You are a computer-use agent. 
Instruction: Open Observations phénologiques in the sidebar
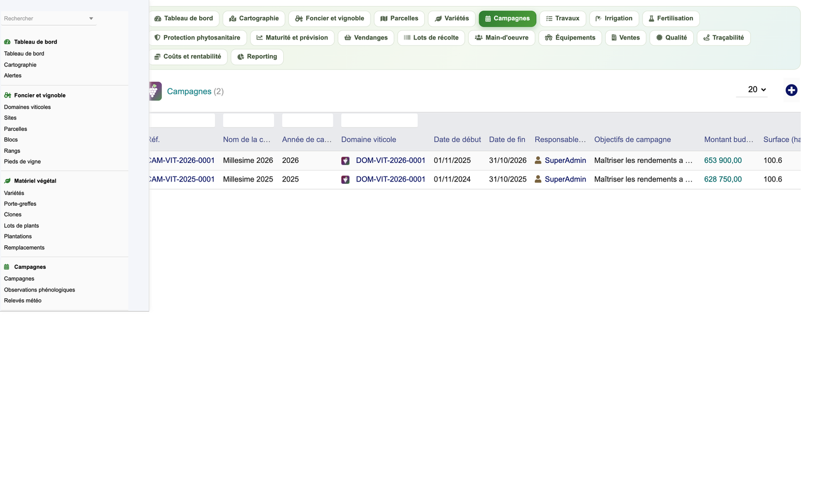click(39, 290)
